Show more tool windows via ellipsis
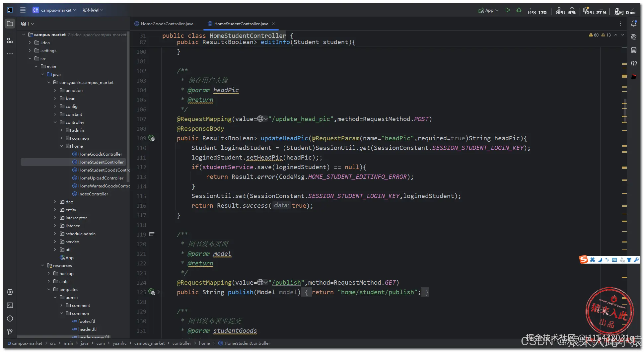644x352 pixels. click(x=10, y=53)
